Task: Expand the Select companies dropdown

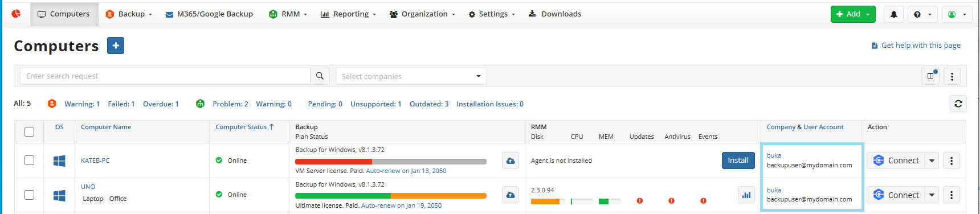Action: 411,76
